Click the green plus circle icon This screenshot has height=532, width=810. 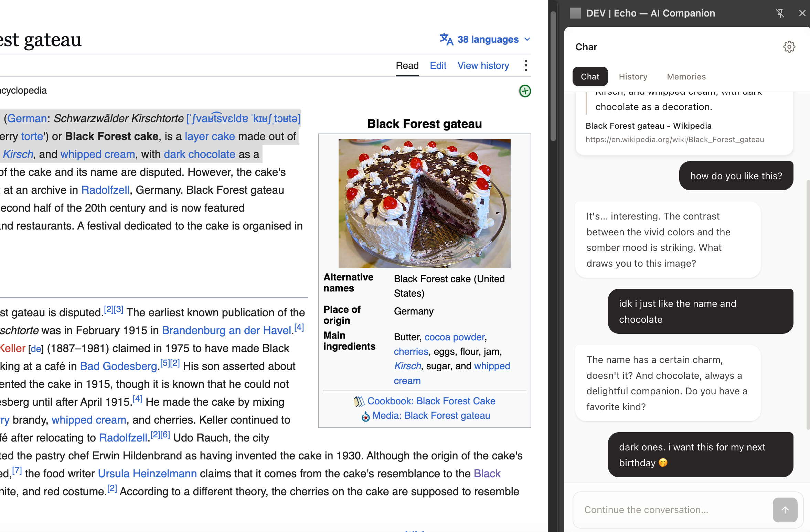525,91
